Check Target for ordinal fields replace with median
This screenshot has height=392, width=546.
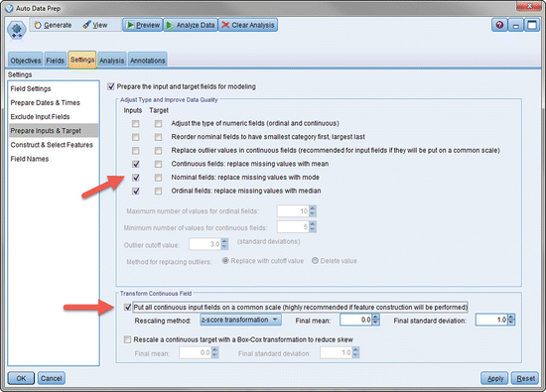point(158,192)
